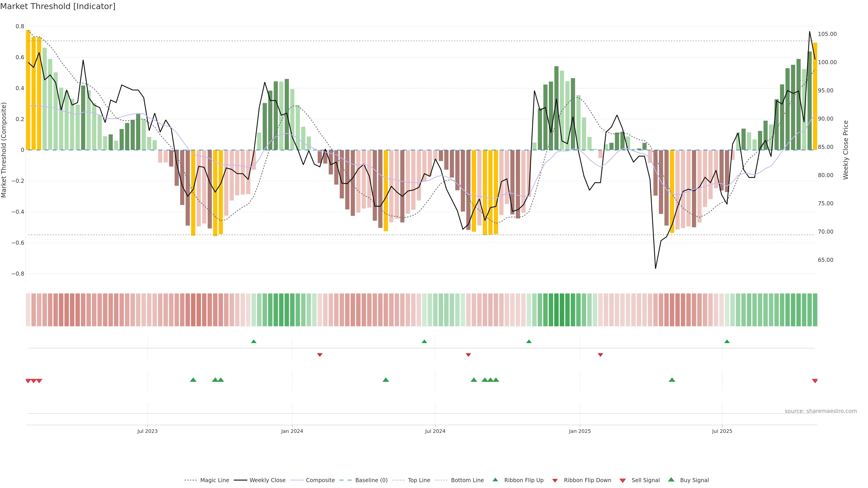Click the source: sharemaestro.com text
This screenshot has height=488, width=868.
click(x=821, y=411)
